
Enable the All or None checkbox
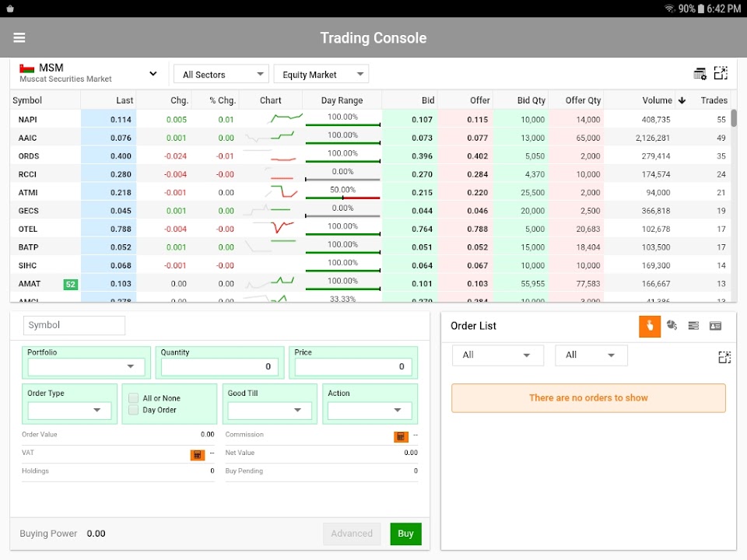(134, 398)
